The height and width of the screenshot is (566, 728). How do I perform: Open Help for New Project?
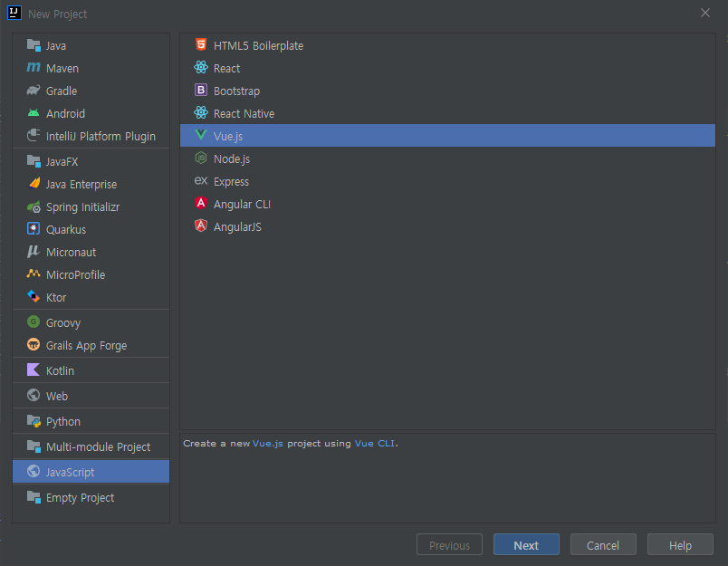pos(680,544)
